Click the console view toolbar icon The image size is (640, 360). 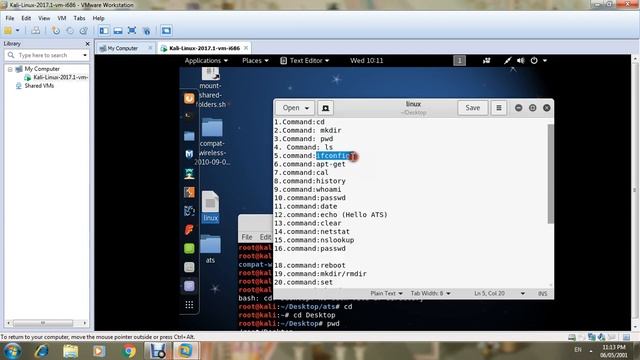[166, 31]
